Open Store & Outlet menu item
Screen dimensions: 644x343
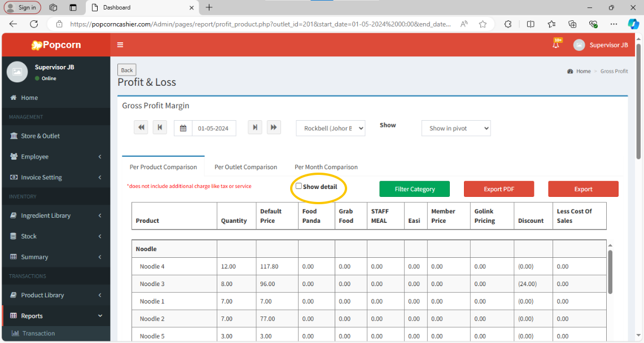click(x=56, y=136)
